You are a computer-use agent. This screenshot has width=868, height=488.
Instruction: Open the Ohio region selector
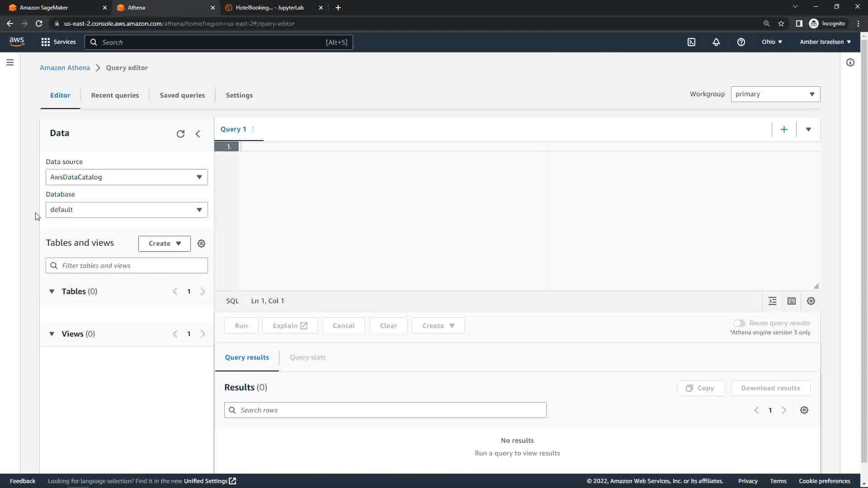[x=771, y=42]
